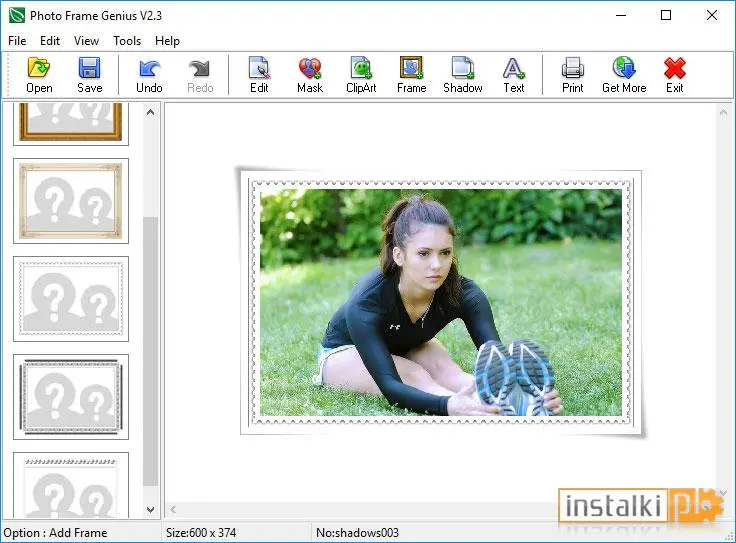The image size is (736, 543).
Task: Click the framed photo on the canvas
Action: 440,303
